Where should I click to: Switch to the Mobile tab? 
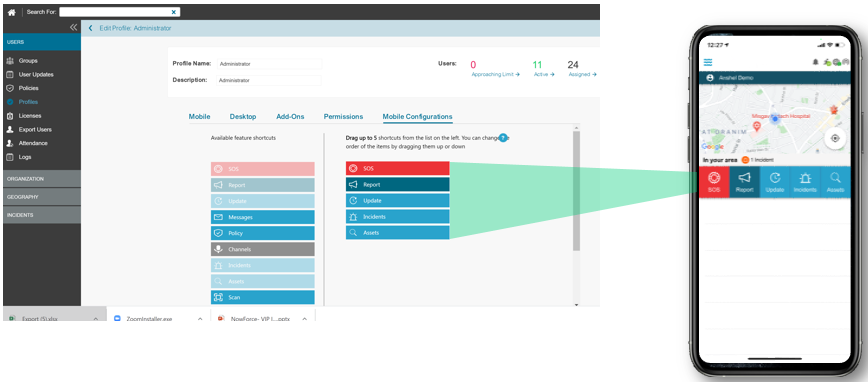coord(199,117)
